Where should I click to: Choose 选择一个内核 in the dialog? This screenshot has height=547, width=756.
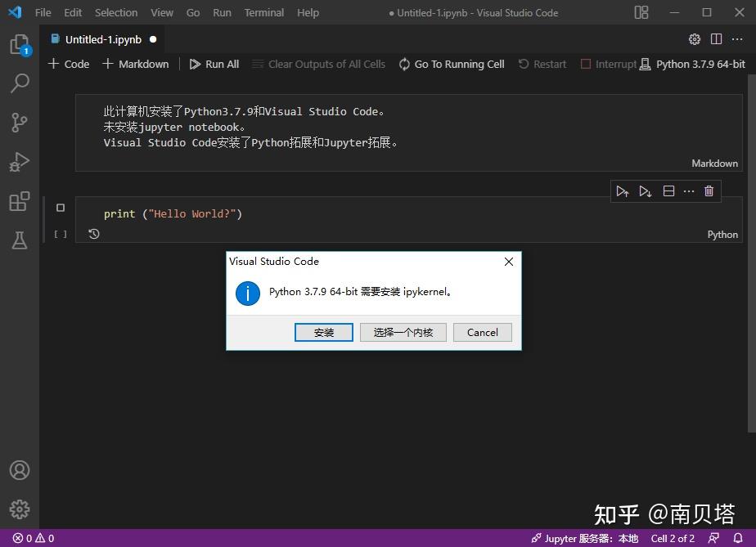[403, 332]
